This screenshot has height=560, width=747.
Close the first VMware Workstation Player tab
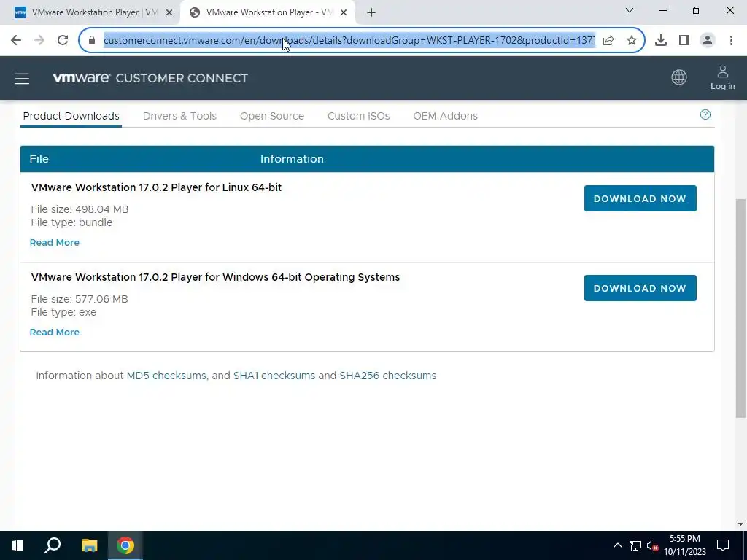(169, 12)
